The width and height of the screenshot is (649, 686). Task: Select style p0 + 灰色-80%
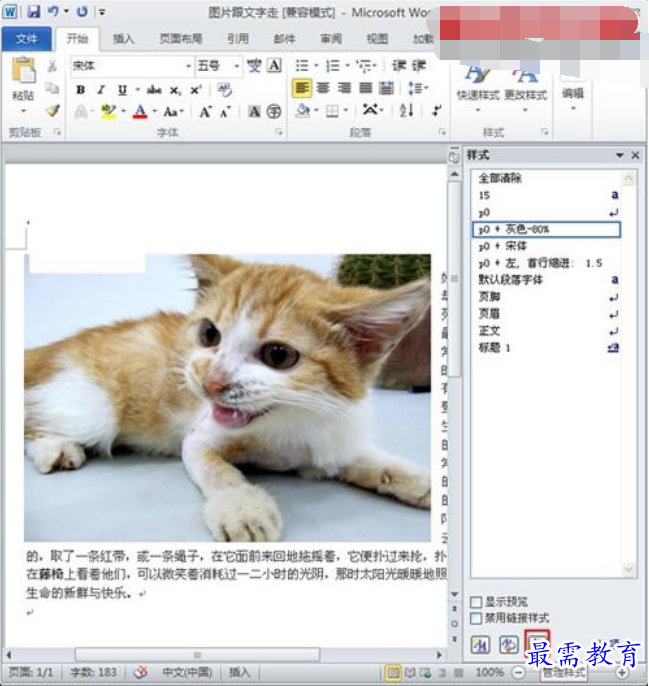(547, 229)
